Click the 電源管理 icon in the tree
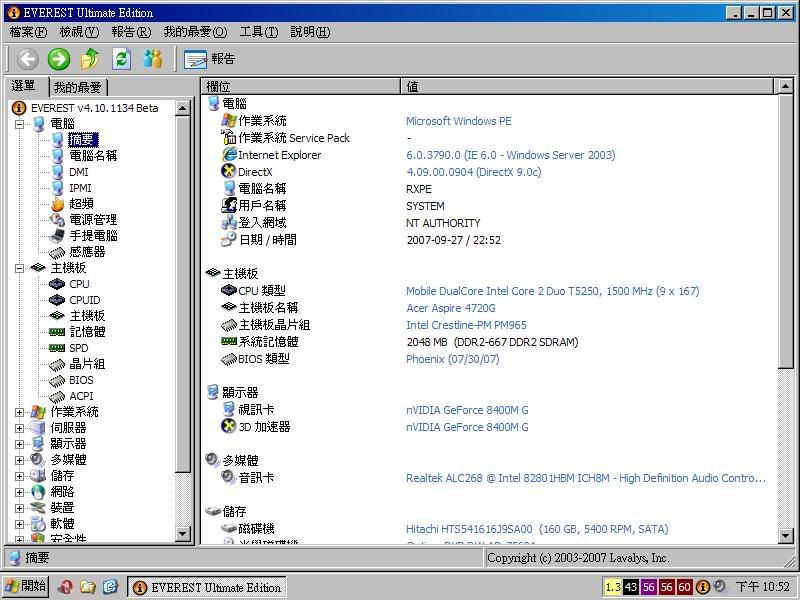The width and height of the screenshot is (800, 600). [57, 220]
